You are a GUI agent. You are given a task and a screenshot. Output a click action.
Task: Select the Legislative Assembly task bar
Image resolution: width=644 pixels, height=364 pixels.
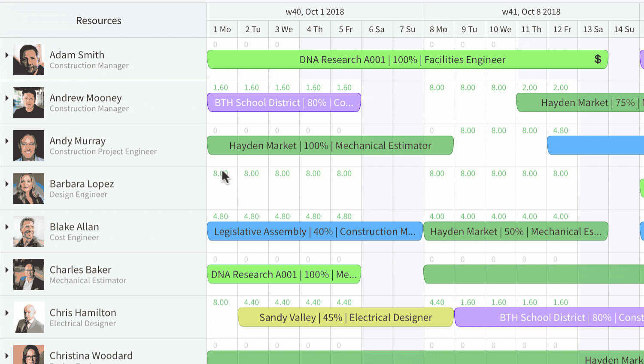point(315,231)
